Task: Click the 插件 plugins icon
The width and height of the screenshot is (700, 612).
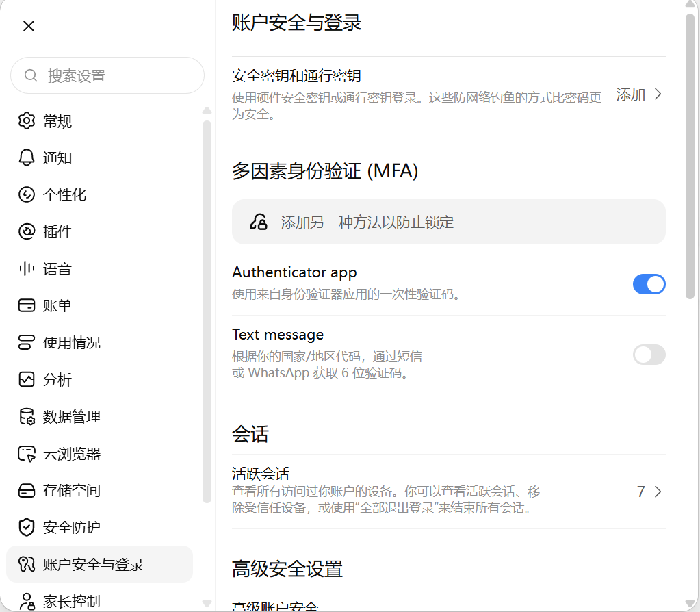Action: pos(26,231)
